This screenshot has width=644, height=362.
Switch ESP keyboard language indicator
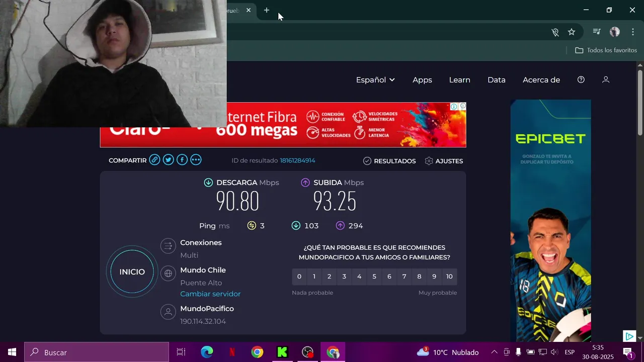(570, 352)
